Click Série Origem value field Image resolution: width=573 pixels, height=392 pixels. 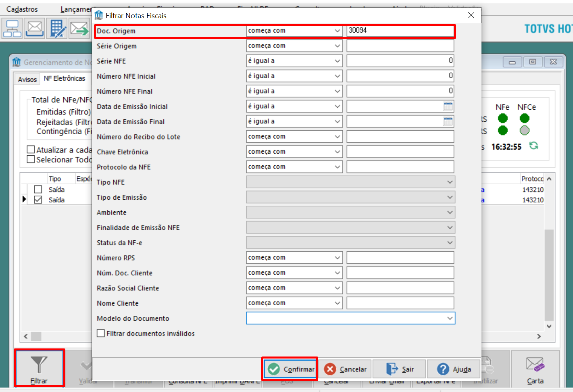(x=400, y=46)
